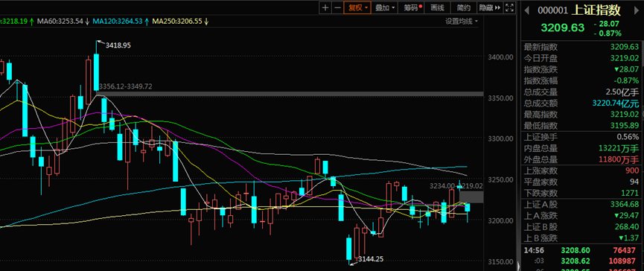Image resolution: width=644 pixels, height=271 pixels.
Task: Open the 复权 dropdown
Action: (357, 7)
